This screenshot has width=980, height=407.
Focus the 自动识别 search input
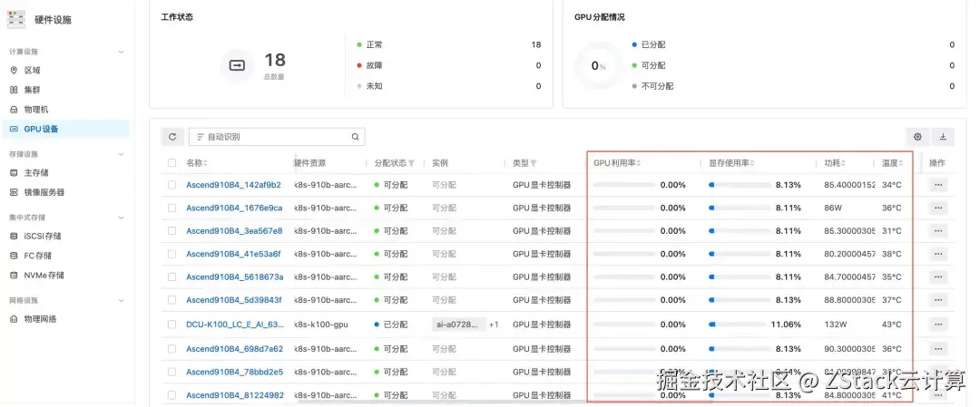277,137
